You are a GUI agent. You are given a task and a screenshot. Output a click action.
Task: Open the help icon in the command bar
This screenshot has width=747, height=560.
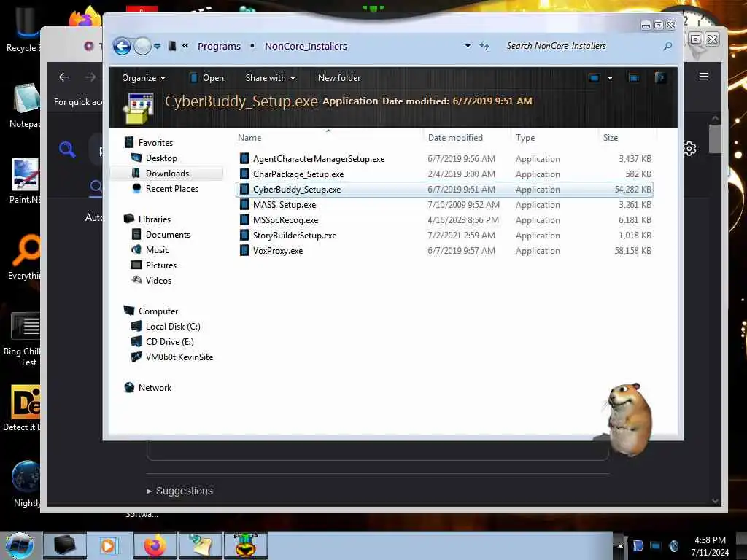click(x=660, y=77)
